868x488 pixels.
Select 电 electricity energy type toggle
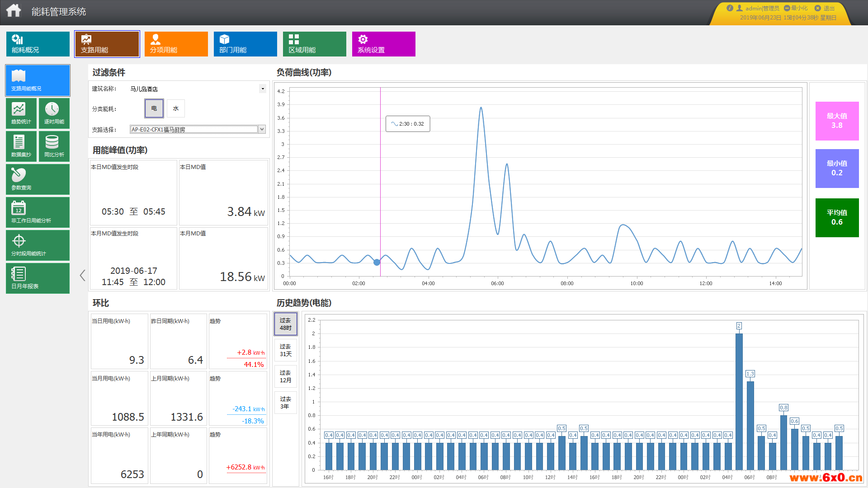click(x=154, y=108)
